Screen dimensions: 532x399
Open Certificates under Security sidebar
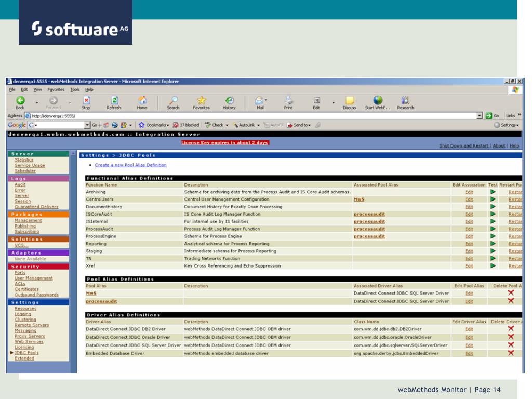(x=26, y=289)
